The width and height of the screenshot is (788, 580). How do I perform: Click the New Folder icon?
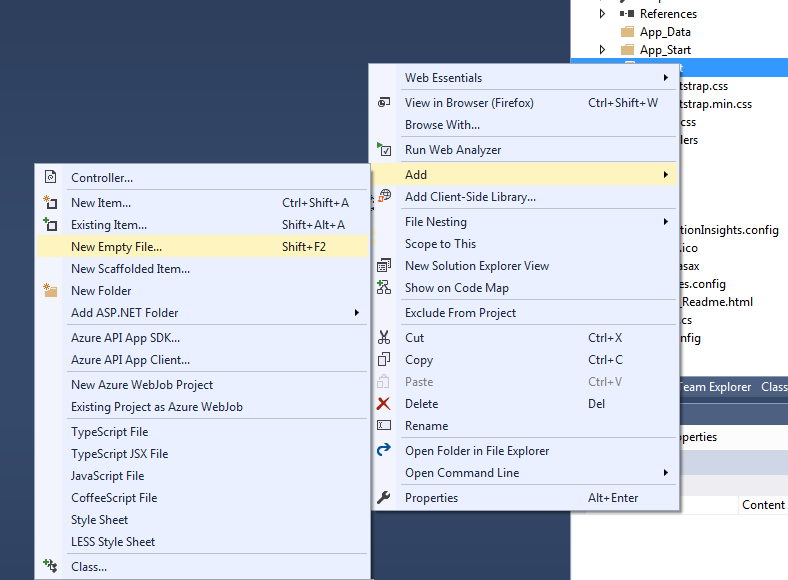point(51,291)
